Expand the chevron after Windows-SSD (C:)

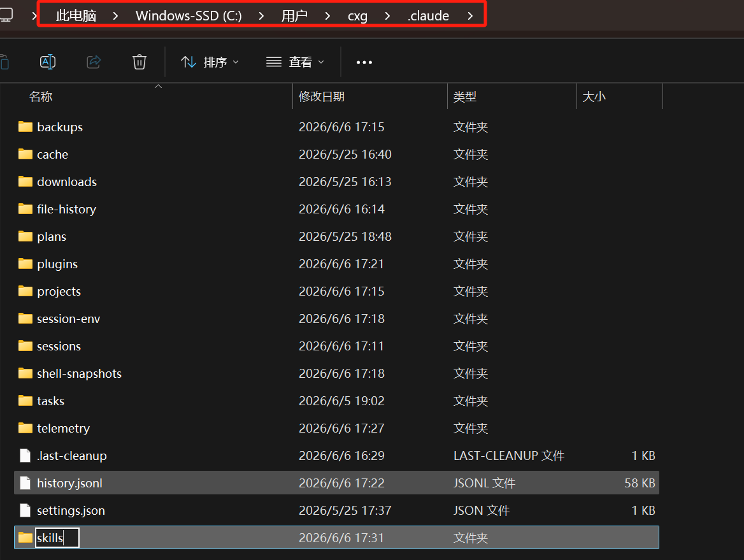261,16
